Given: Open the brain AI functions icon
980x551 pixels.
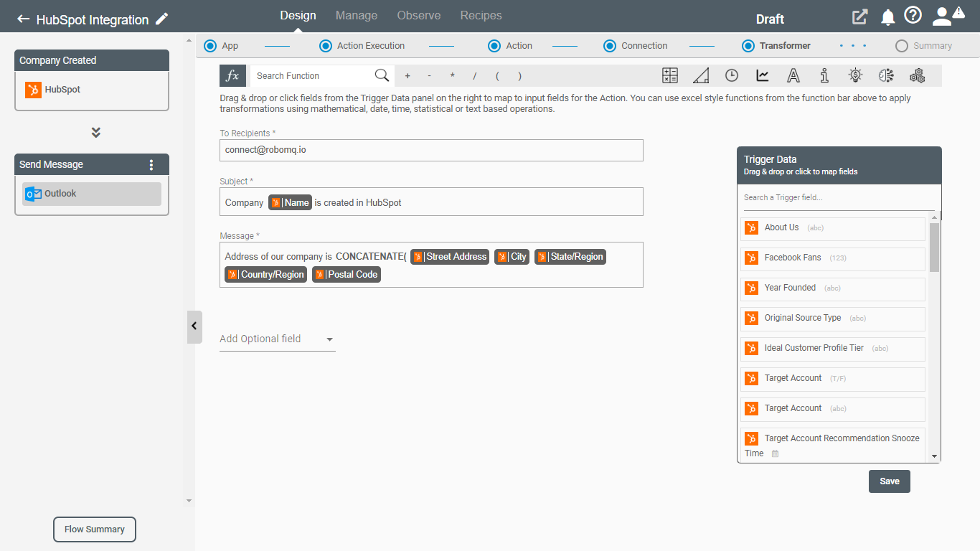Looking at the screenshot, I should (886, 75).
